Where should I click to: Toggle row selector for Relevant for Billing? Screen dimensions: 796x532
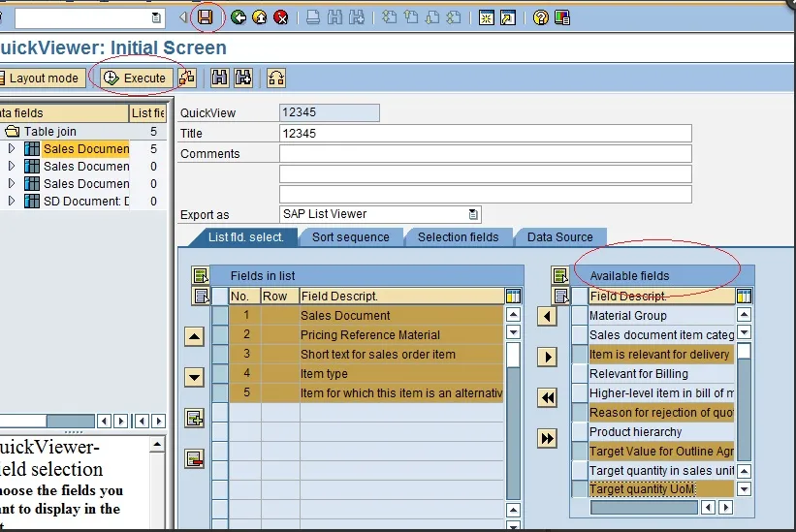tap(579, 373)
